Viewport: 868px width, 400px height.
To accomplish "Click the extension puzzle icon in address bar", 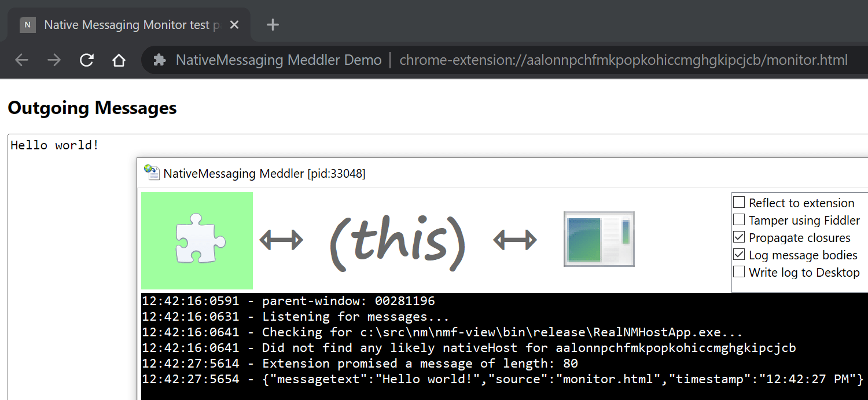I will (x=159, y=60).
